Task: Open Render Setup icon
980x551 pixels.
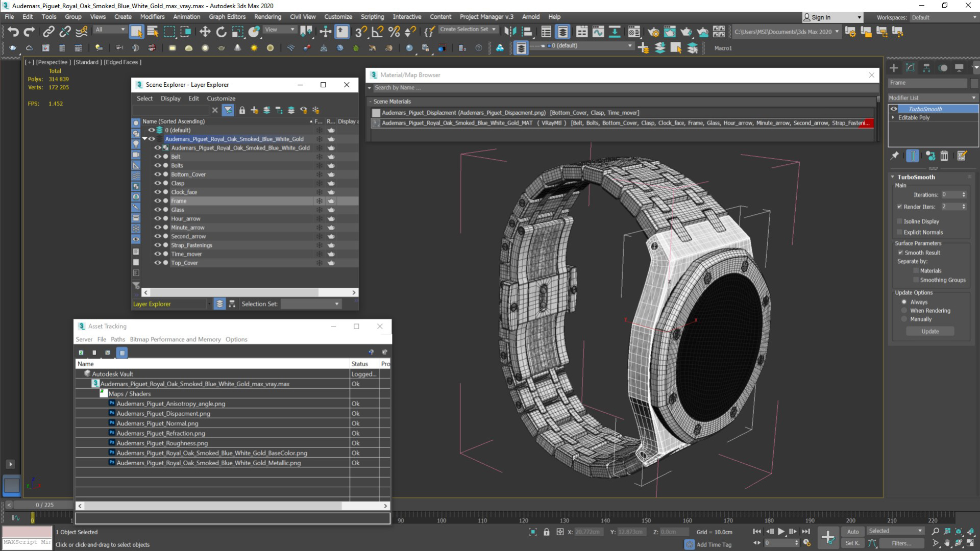Action: coord(653,32)
